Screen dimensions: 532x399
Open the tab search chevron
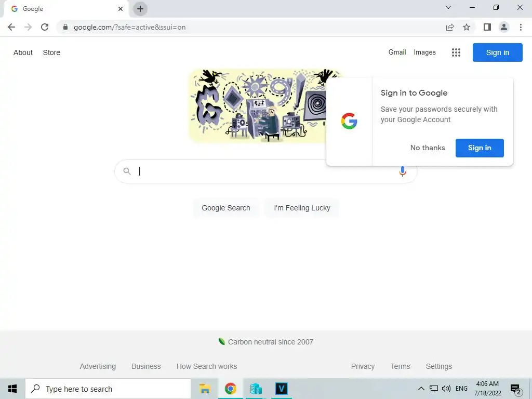[448, 7]
